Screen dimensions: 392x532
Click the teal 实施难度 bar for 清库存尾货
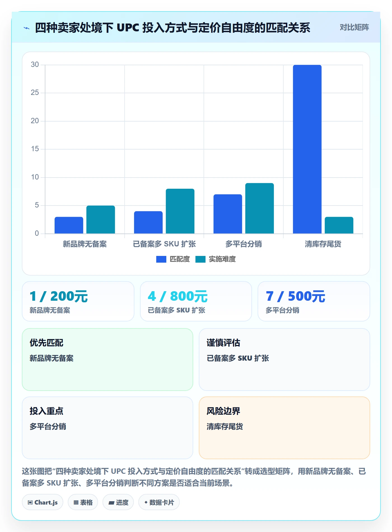(x=339, y=225)
